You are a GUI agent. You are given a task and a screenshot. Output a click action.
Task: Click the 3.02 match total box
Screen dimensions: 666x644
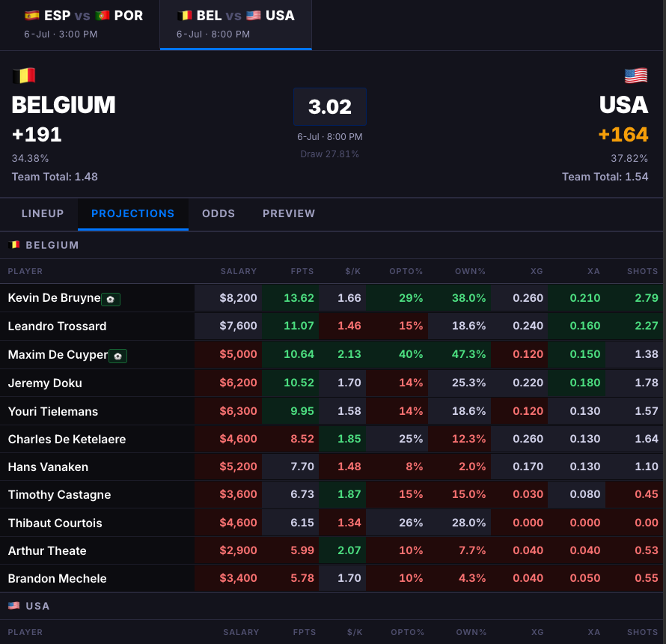[329, 106]
